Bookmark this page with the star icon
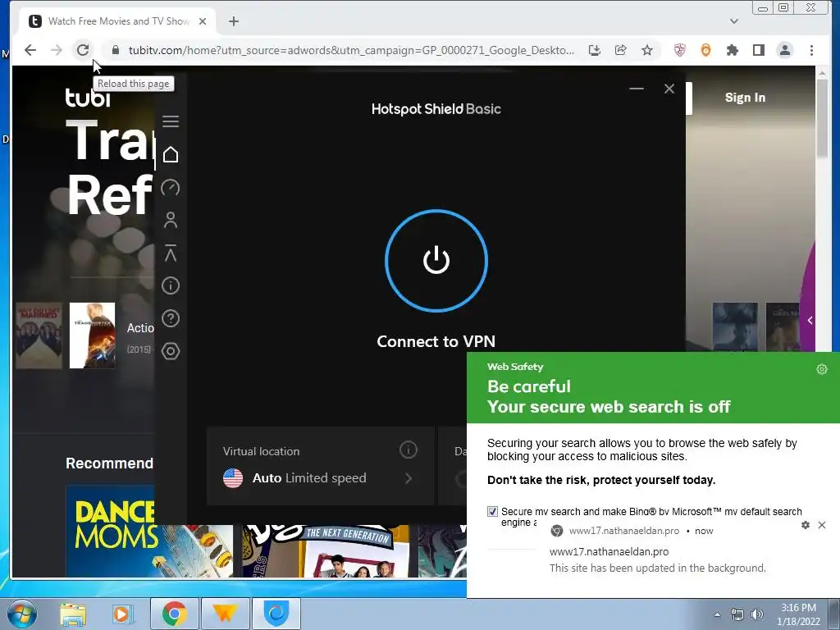 click(x=647, y=50)
